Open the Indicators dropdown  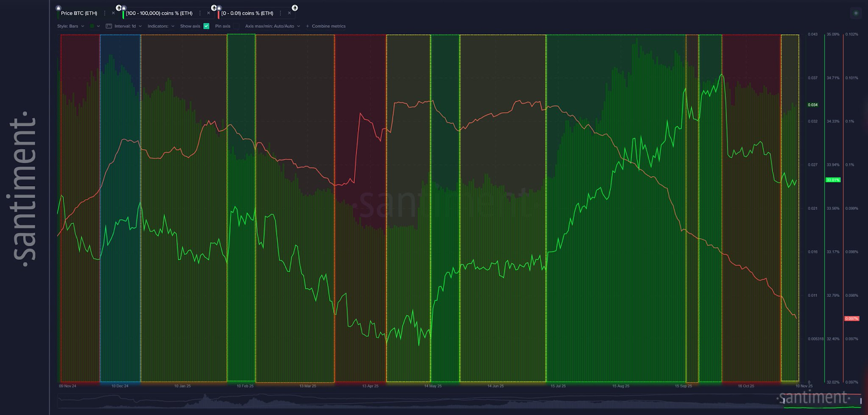[x=161, y=26]
